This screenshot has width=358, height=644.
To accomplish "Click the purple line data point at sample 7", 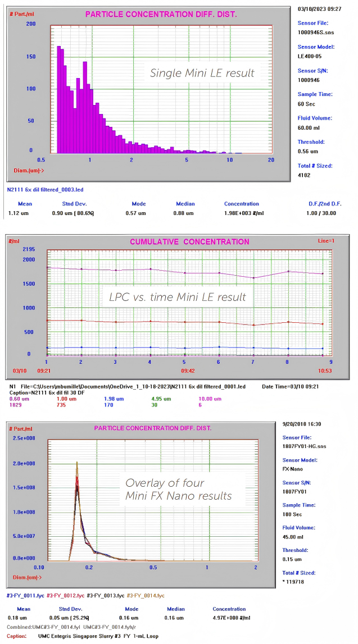I will point(253,278).
